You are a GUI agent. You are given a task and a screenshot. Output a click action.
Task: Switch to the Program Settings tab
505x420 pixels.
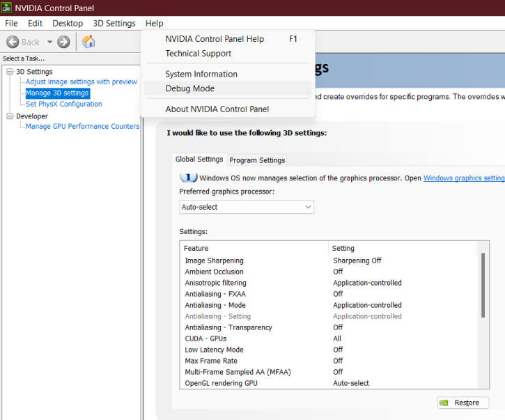click(257, 160)
